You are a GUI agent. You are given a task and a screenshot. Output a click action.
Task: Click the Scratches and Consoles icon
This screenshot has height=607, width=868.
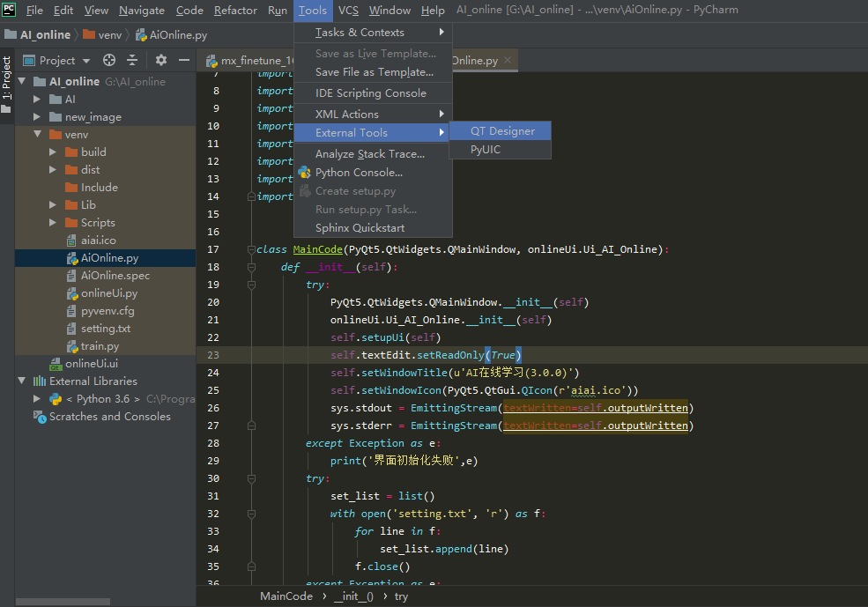click(40, 417)
